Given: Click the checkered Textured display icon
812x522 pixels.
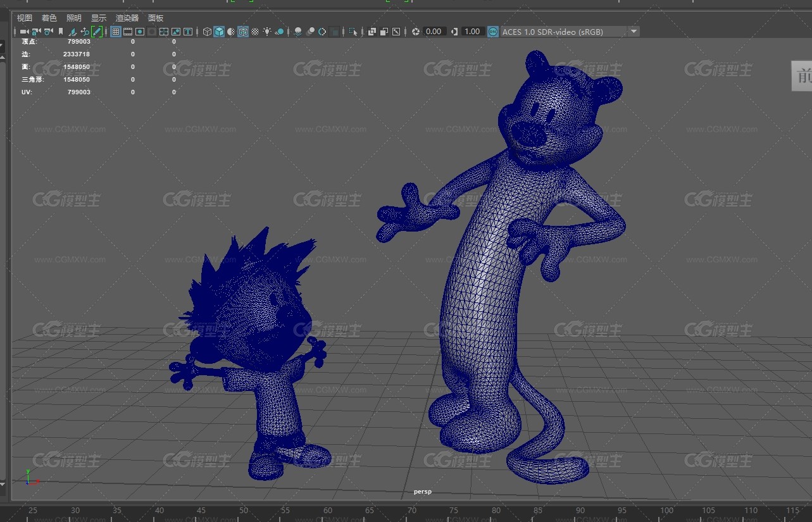Looking at the screenshot, I should tap(255, 32).
